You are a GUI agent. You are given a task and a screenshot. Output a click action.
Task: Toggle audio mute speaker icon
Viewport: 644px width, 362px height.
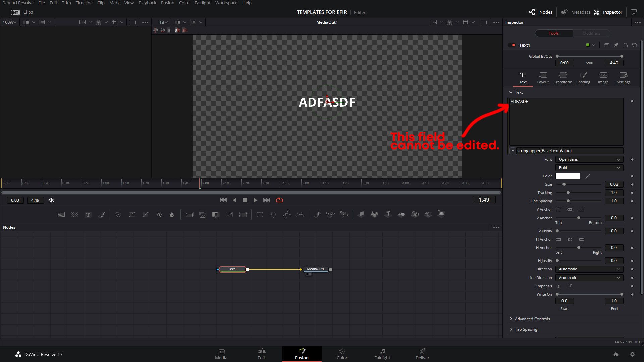click(51, 200)
